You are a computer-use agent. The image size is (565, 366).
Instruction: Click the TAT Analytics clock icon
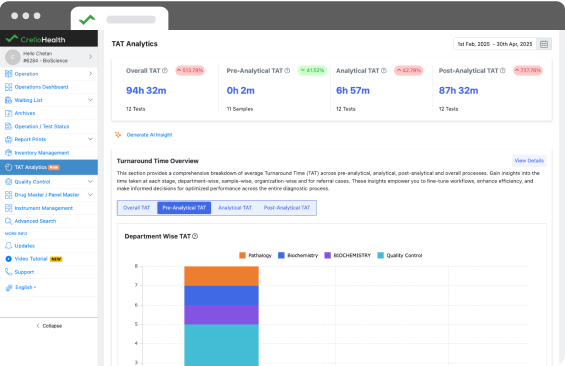(9, 167)
